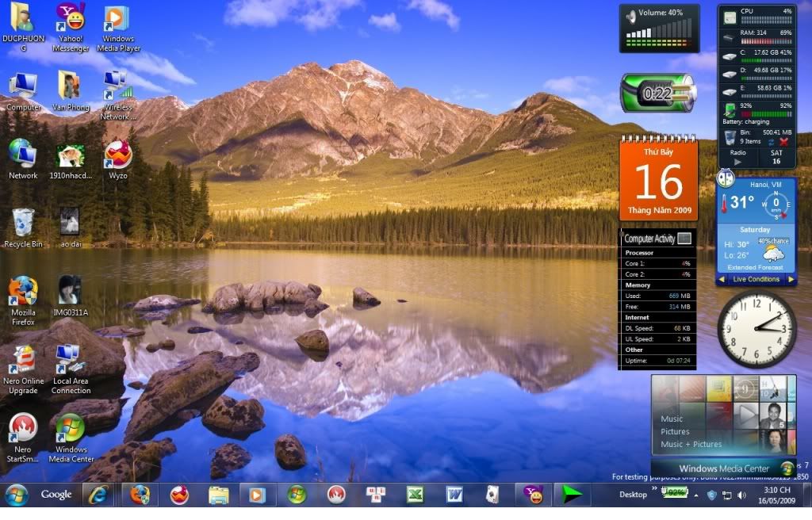
Task: Open the Nero Online Upgrade shortcut
Action: point(23,370)
